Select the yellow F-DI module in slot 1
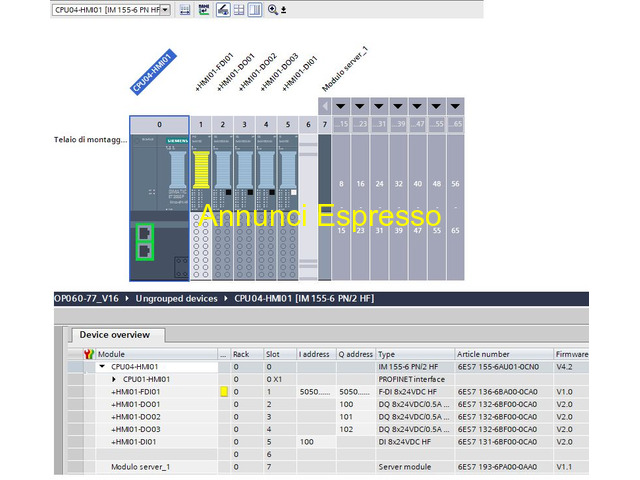Image resolution: width=640 pixels, height=480 pixels. tap(201, 207)
